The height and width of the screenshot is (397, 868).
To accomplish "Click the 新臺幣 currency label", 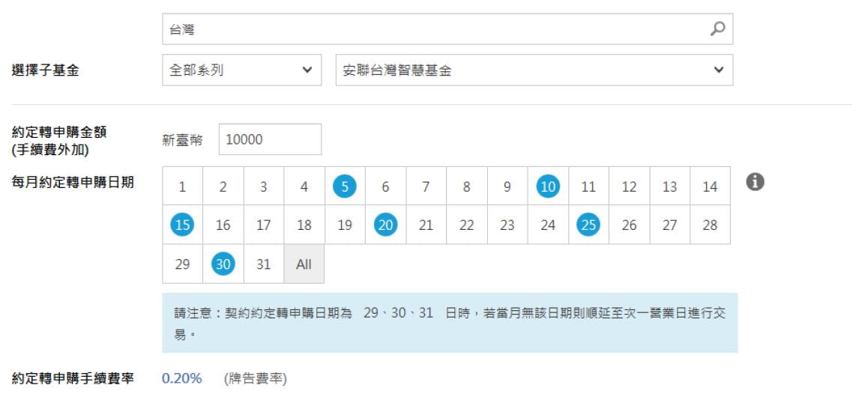I will 182,140.
